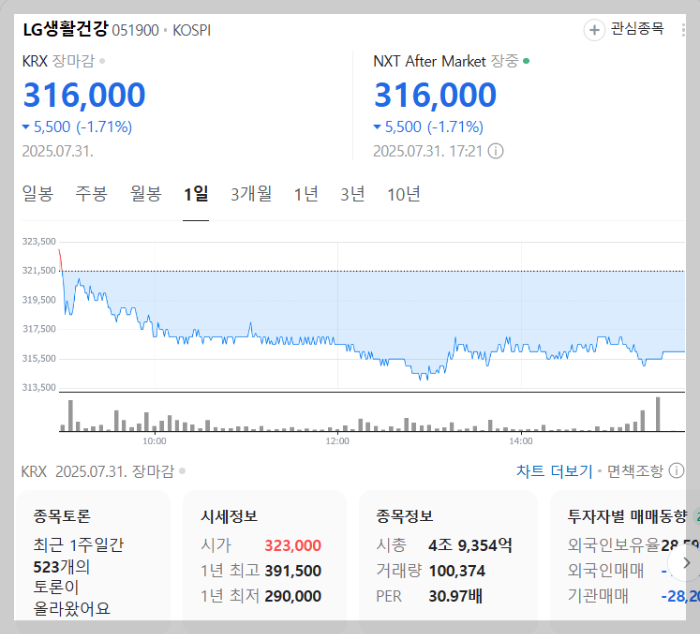
Task: Click 거래량 value 100,374
Action: (457, 571)
